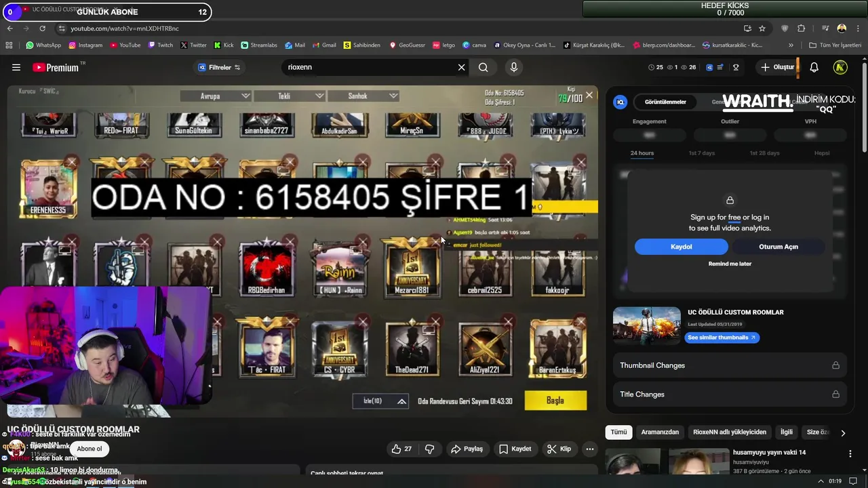Switch analytics range to 1st 28 days
The height and width of the screenshot is (488, 868).
point(764,152)
